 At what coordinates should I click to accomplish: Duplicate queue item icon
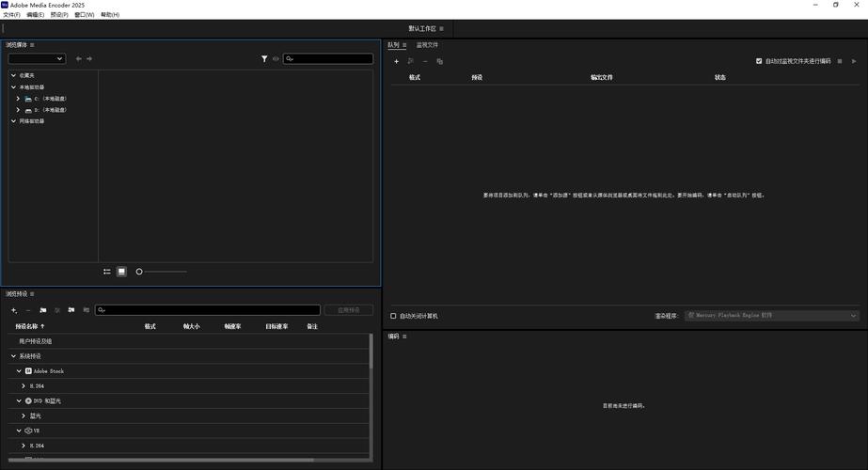[x=439, y=61]
